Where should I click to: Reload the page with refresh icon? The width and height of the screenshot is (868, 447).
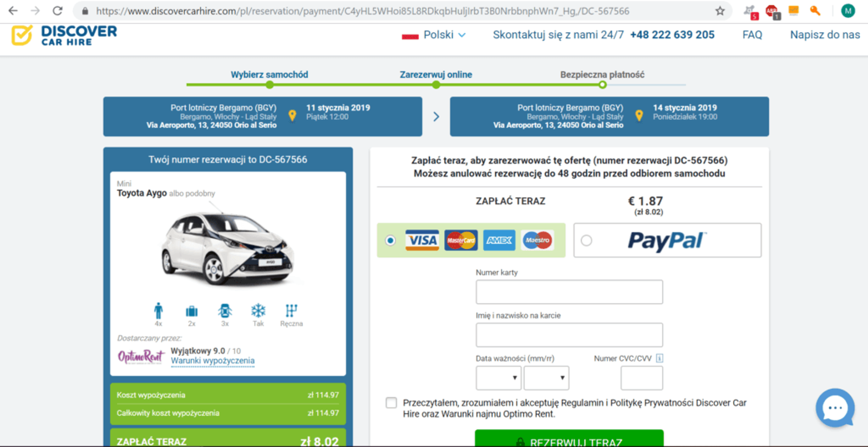58,11
